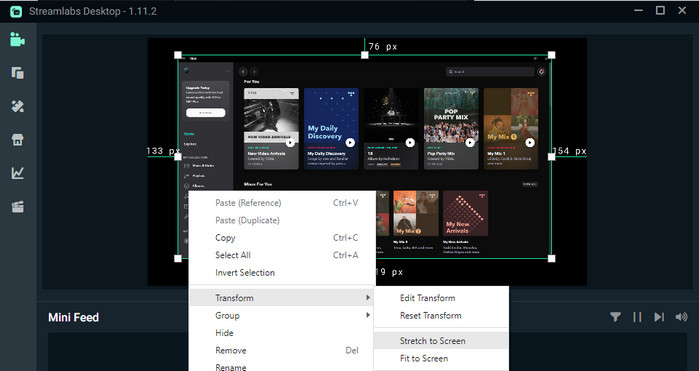The image size is (699, 371).
Task: Click Pop Party Mix card in preview
Action: [x=451, y=128]
